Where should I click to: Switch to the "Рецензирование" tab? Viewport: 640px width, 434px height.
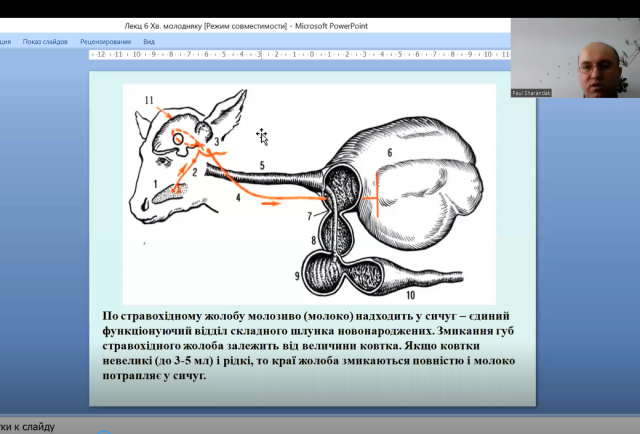106,42
